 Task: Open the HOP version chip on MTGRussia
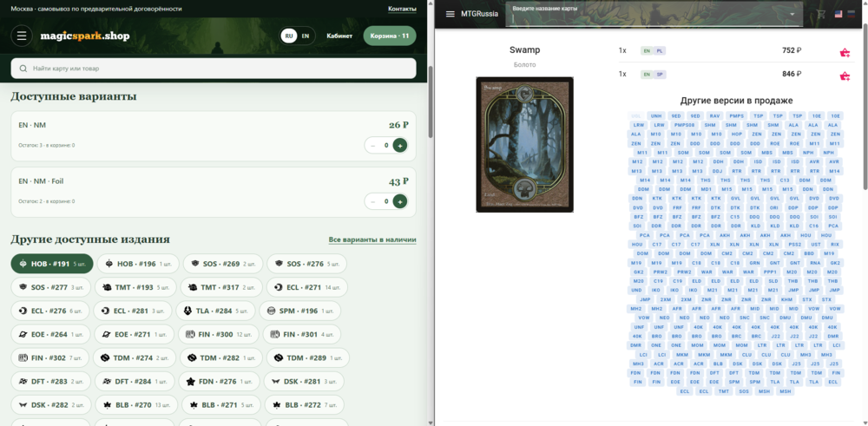[x=736, y=134]
